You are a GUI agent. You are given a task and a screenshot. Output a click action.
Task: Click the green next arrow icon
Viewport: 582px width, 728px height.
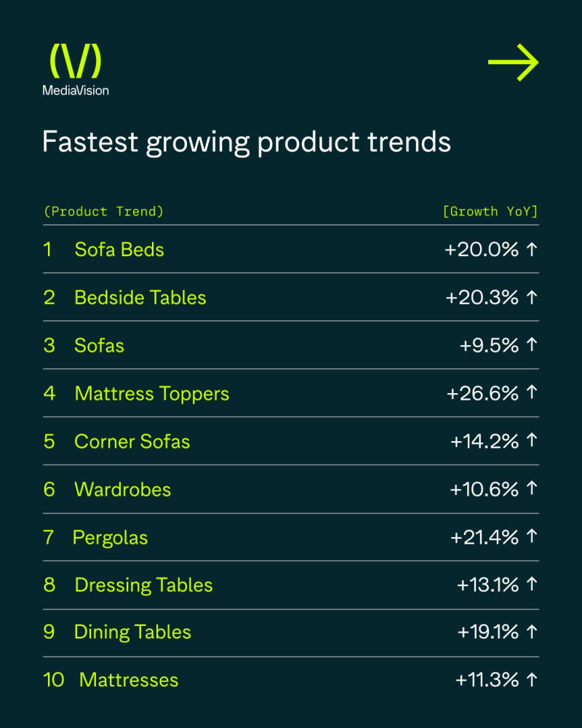513,62
